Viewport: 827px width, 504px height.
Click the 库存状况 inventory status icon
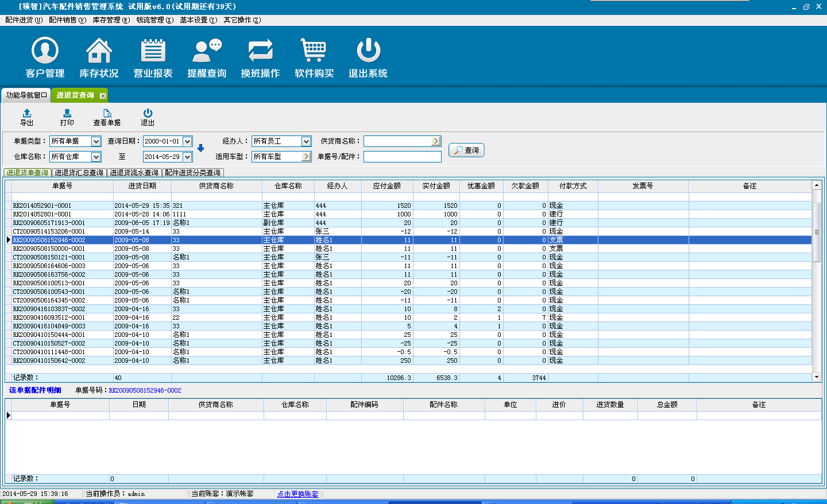coord(99,51)
